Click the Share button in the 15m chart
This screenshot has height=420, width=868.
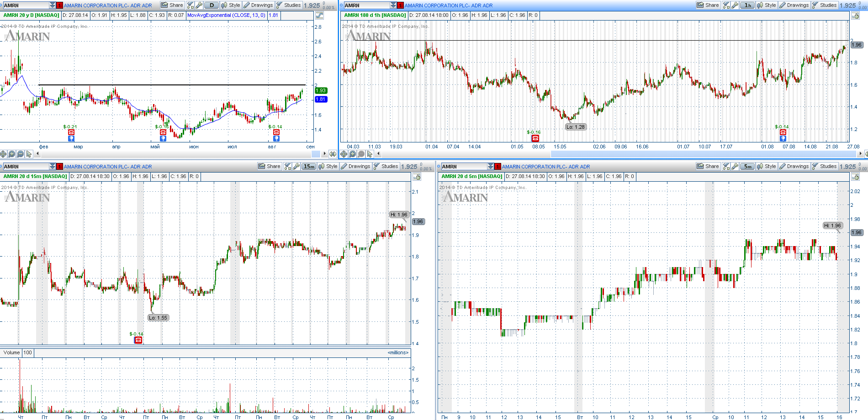pyautogui.click(x=269, y=166)
